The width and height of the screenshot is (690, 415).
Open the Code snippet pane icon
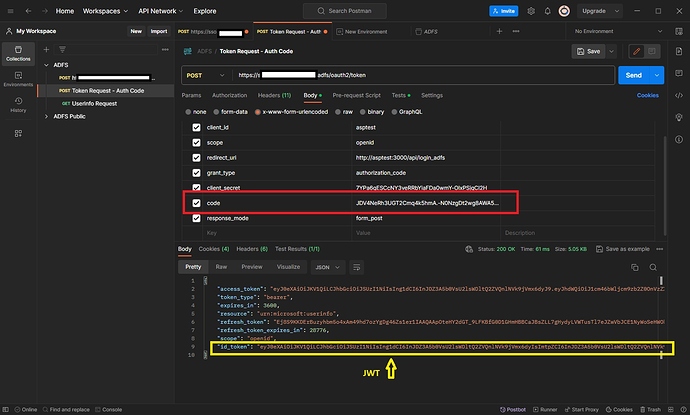point(679,95)
